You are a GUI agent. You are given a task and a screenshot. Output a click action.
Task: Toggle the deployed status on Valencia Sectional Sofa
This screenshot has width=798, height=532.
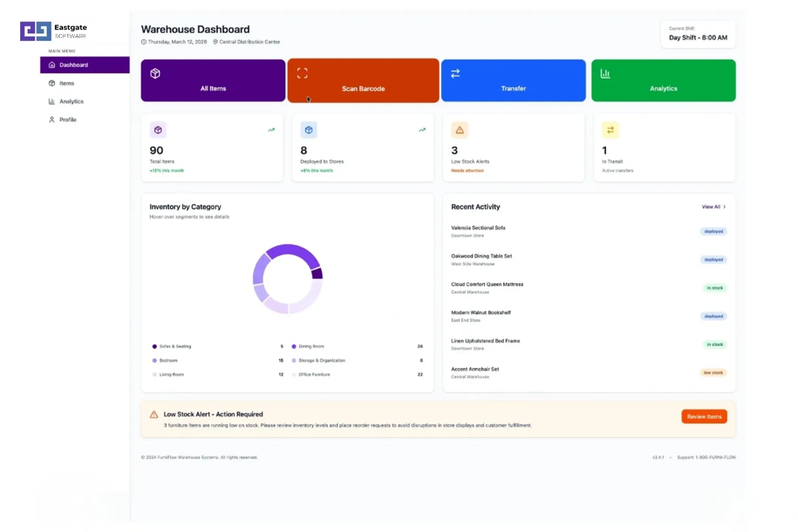point(713,231)
